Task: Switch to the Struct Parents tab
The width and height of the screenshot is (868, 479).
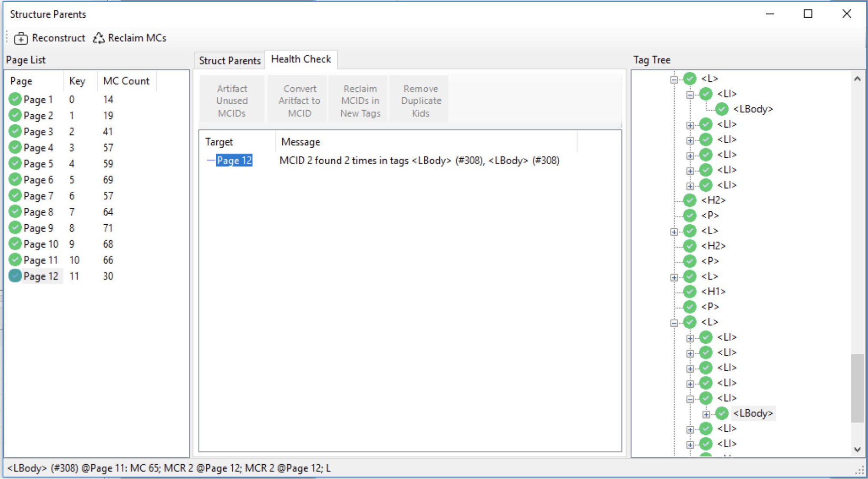Action: 230,60
